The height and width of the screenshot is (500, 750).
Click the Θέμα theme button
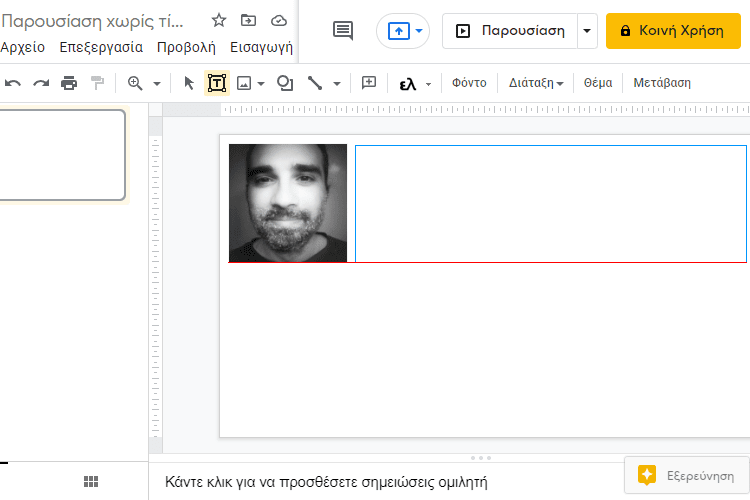[x=598, y=83]
